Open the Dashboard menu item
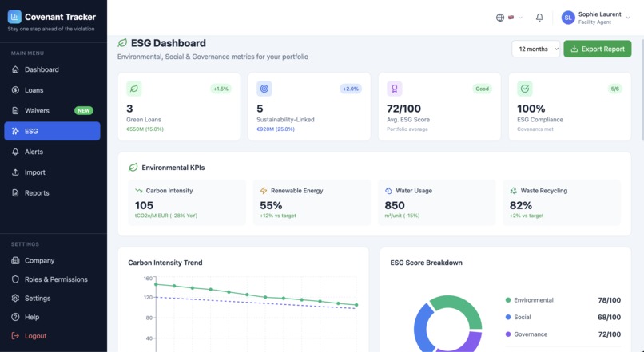 point(52,69)
